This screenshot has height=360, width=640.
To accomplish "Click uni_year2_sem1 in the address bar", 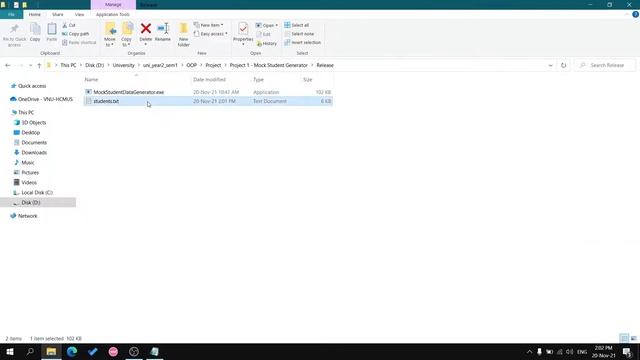I will (x=160, y=65).
